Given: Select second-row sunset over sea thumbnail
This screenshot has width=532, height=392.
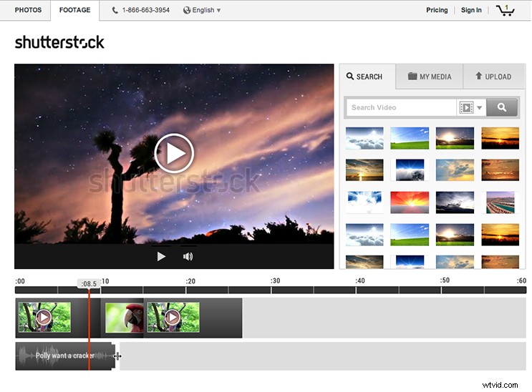Looking at the screenshot, I should pos(364,170).
